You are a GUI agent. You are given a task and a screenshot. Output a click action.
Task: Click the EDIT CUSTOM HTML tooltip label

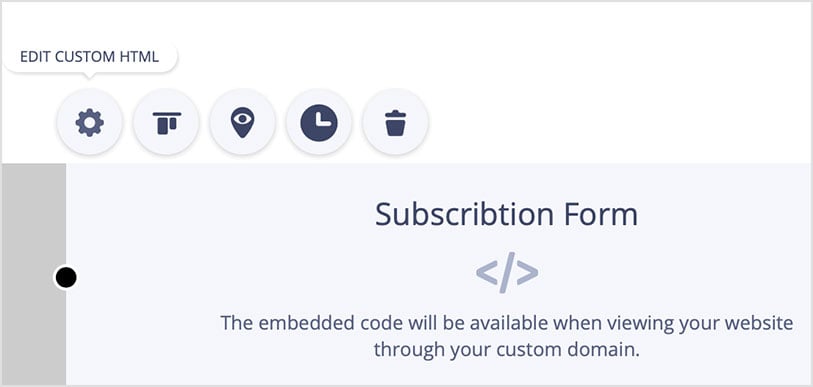pos(90,57)
